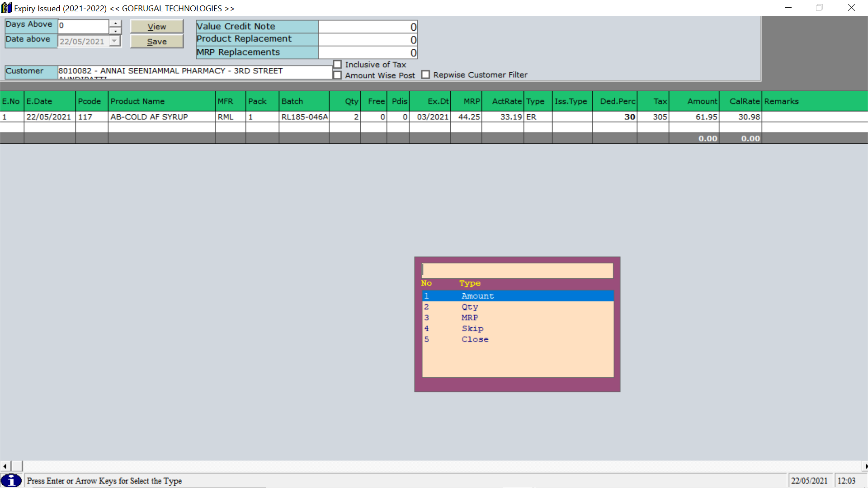This screenshot has height=488, width=868.
Task: Pick MRP option in Type popup
Action: pyautogui.click(x=470, y=318)
